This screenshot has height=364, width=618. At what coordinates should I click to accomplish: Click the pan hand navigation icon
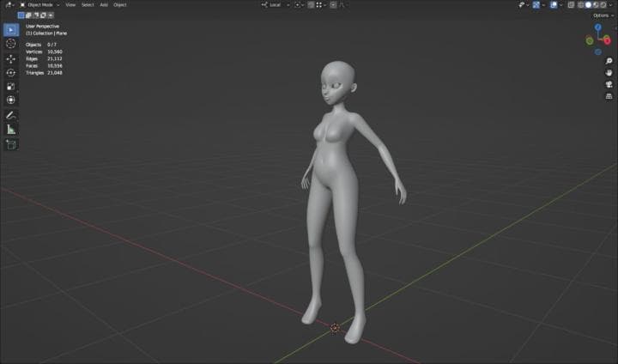pos(608,73)
